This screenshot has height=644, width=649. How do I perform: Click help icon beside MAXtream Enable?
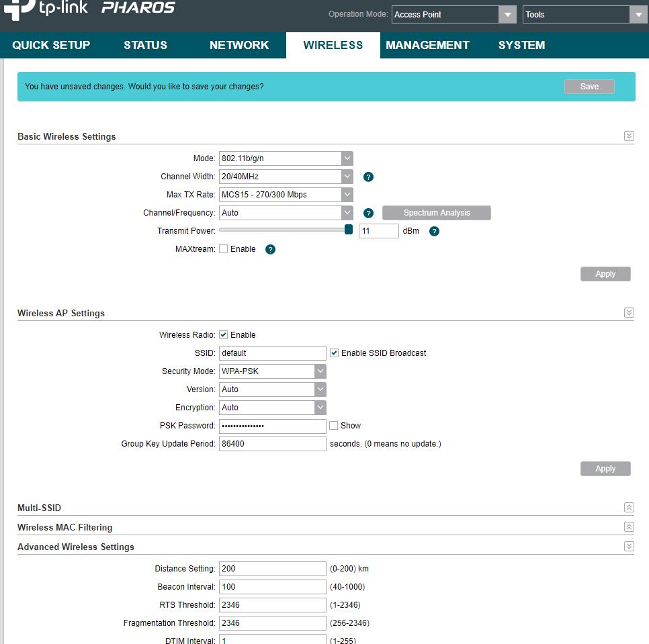click(270, 250)
